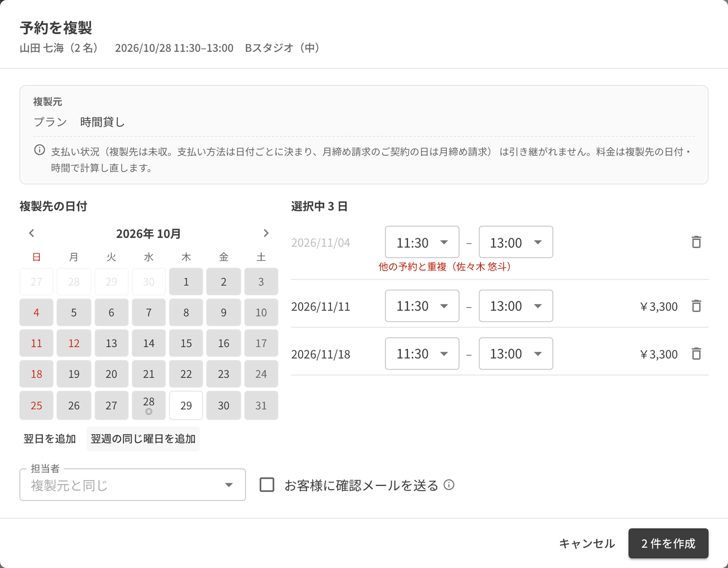Image resolution: width=728 pixels, height=568 pixels.
Task: Delete the 2026/11/18 row
Action: click(696, 354)
